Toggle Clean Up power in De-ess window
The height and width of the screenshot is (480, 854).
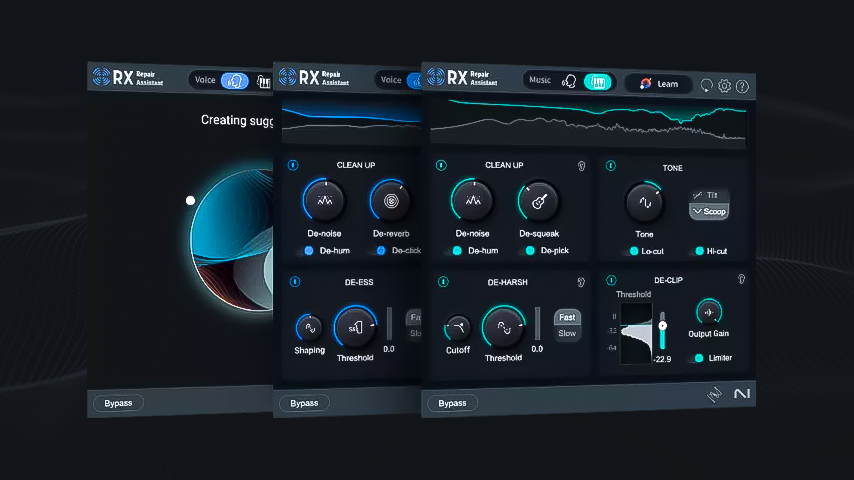[293, 165]
